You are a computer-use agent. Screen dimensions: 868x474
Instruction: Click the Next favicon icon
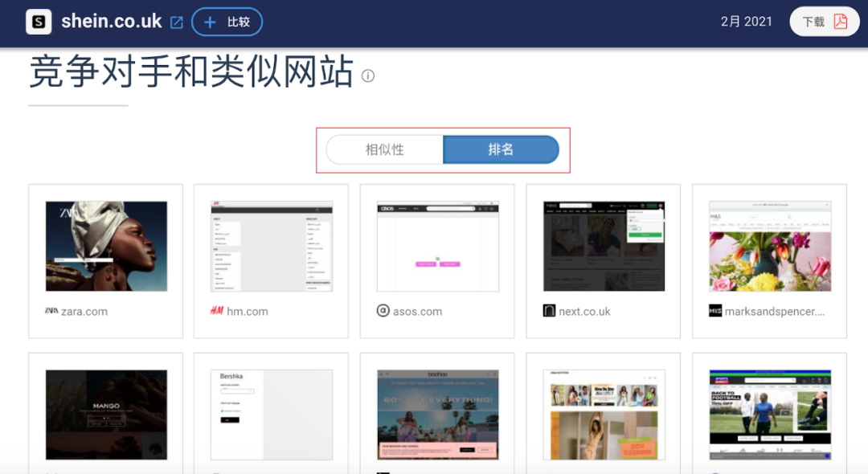click(549, 311)
